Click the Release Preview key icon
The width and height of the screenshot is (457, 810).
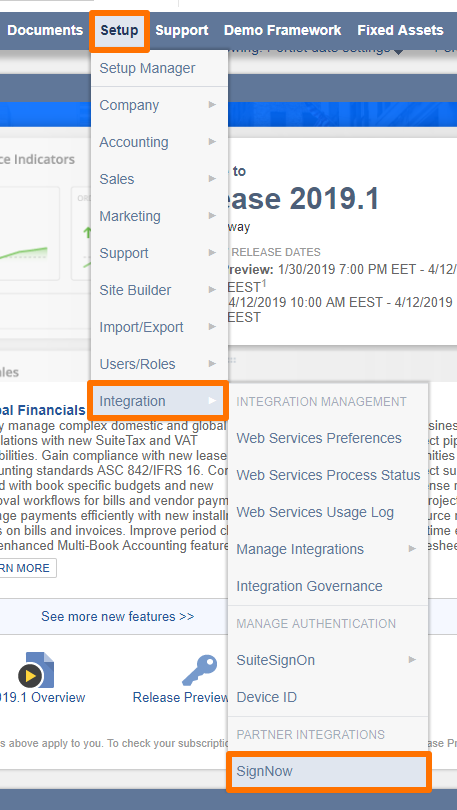click(x=199, y=669)
